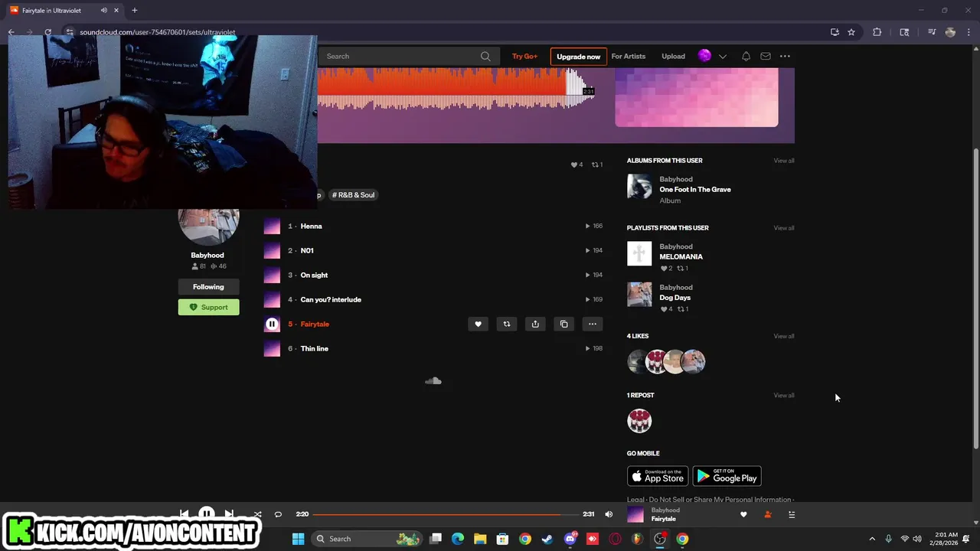The image size is (980, 551).
Task: Toggle repeat in the bottom player
Action: 278,514
